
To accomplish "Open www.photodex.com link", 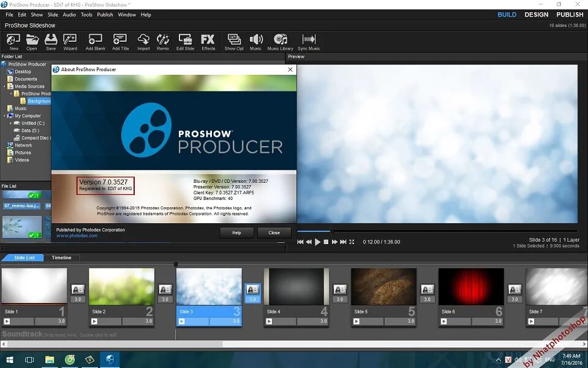I will (x=77, y=236).
